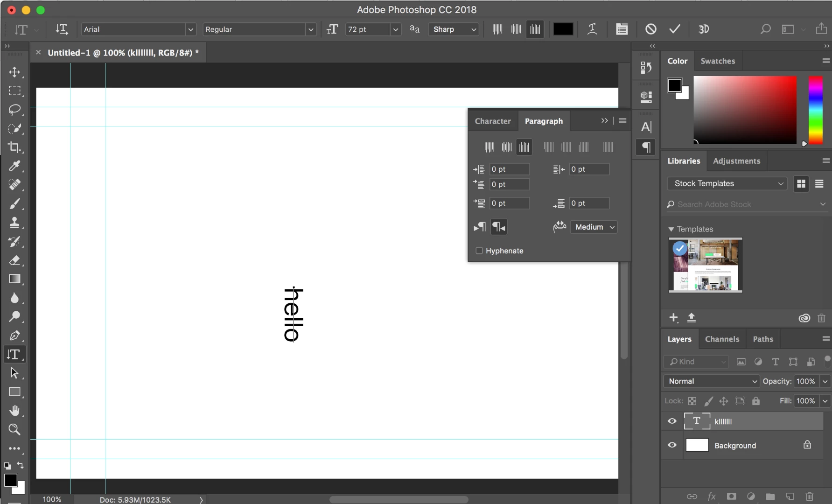Select the Vertical Type tool
The height and width of the screenshot is (504, 832).
pyautogui.click(x=14, y=354)
